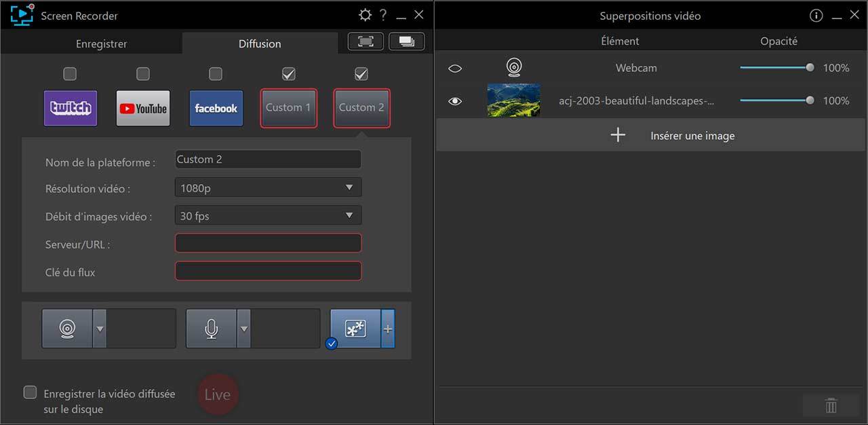The height and width of the screenshot is (425, 868).
Task: Open the Résolution vidéo dropdown
Action: point(268,187)
